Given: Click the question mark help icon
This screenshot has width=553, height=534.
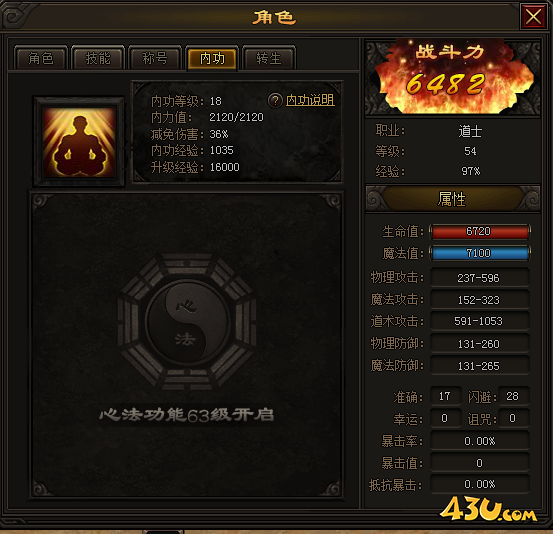Looking at the screenshot, I should [275, 101].
